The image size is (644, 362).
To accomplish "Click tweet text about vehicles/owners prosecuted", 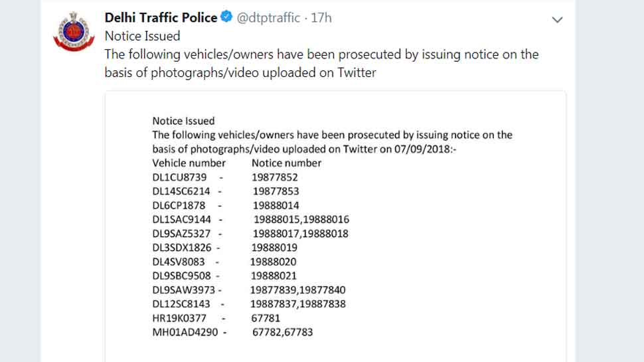I will tap(321, 54).
